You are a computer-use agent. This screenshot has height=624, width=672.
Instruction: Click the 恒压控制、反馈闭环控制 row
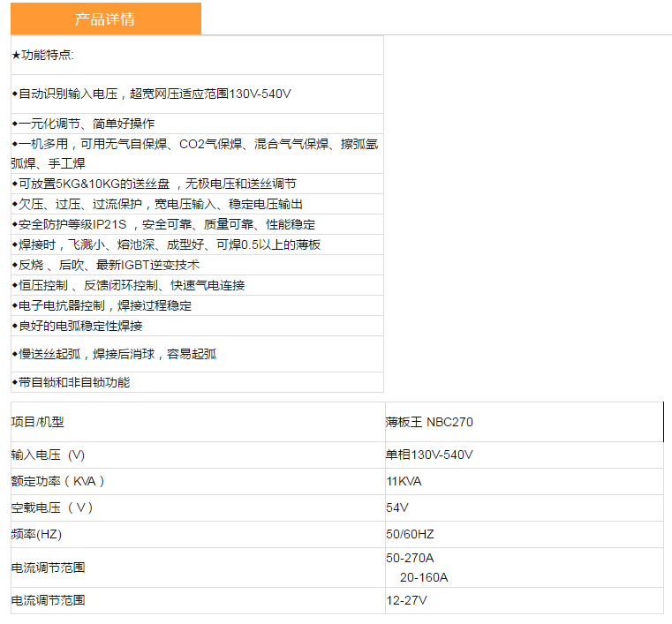pyautogui.click(x=197, y=285)
